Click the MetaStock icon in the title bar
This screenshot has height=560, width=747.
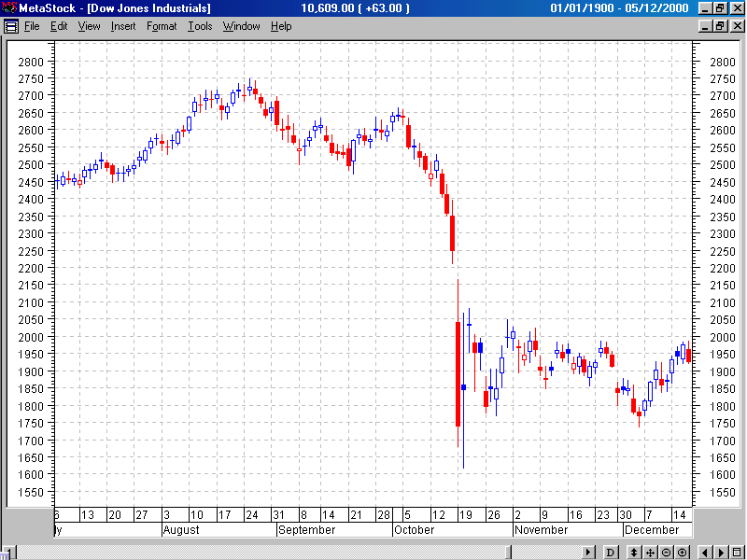tap(7, 7)
